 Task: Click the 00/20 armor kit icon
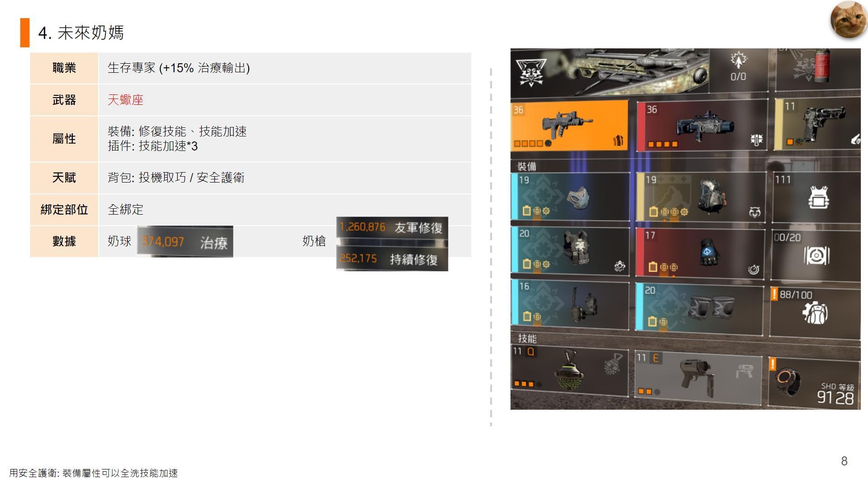[816, 256]
